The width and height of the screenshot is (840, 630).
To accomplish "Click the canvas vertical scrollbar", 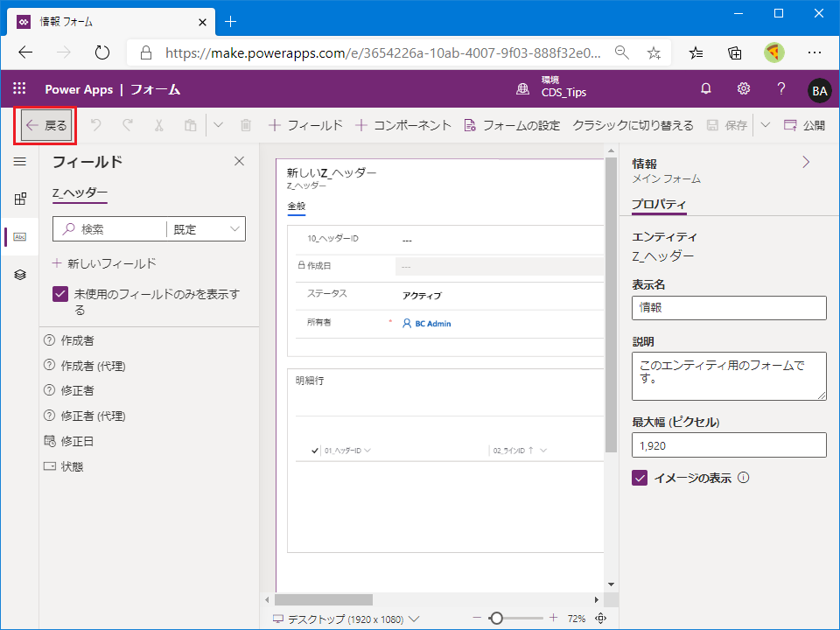I will (612, 305).
